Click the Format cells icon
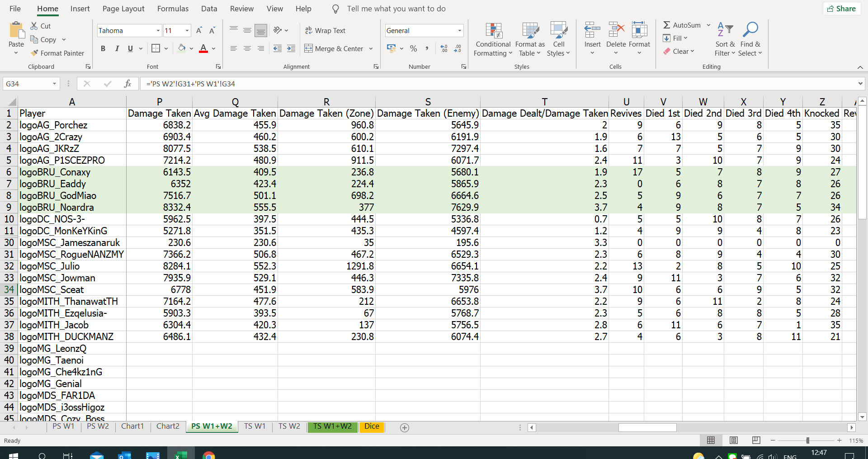868x459 pixels. [x=639, y=30]
